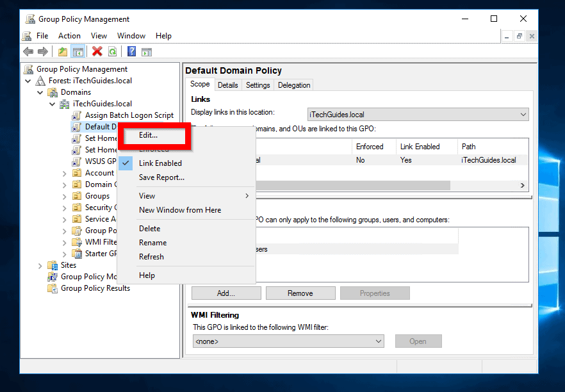Click the Show/Hide Console Tree icon

78,51
